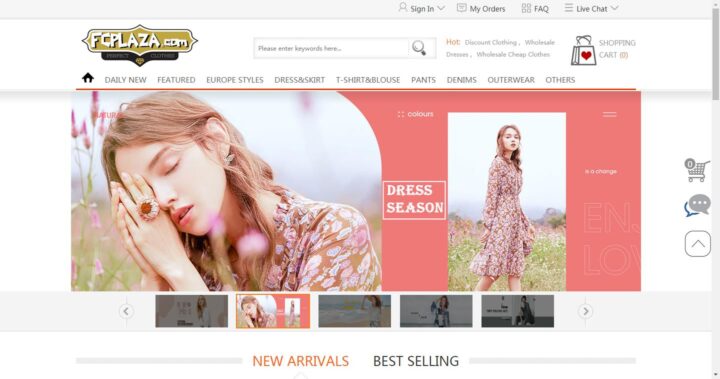Show next banner thumbnails with right arrow
This screenshot has height=379, width=720.
pyautogui.click(x=585, y=311)
